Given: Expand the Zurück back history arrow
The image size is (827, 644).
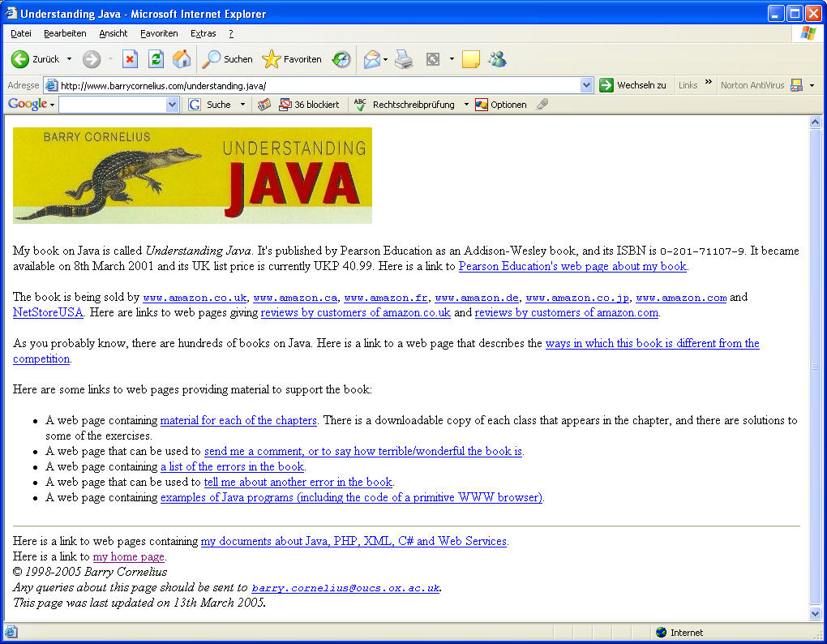Looking at the screenshot, I should 69,59.
